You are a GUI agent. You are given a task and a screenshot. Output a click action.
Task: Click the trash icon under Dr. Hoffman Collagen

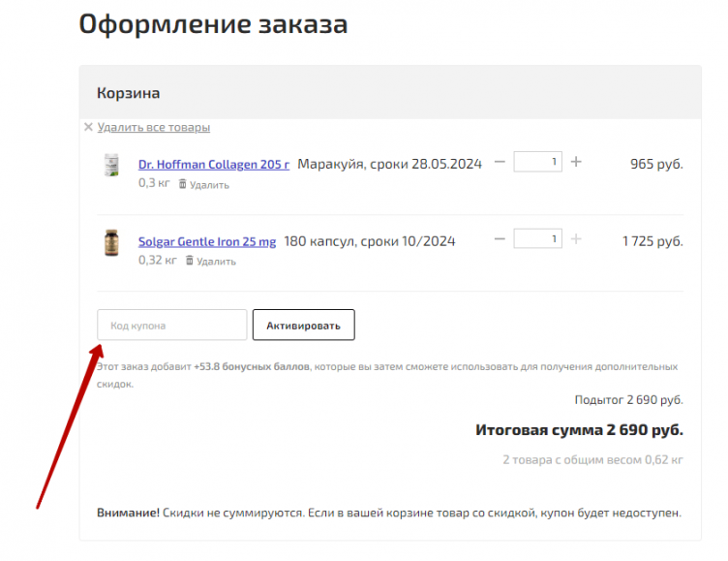(x=182, y=184)
